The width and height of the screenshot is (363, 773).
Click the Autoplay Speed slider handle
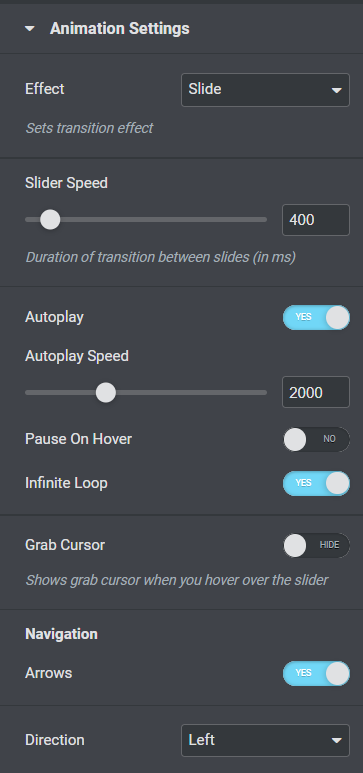(106, 392)
